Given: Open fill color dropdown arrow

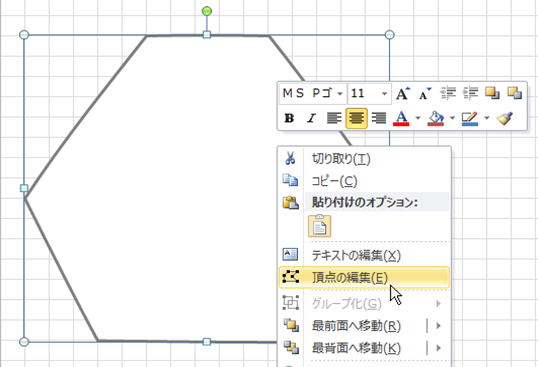Looking at the screenshot, I should pos(452,118).
